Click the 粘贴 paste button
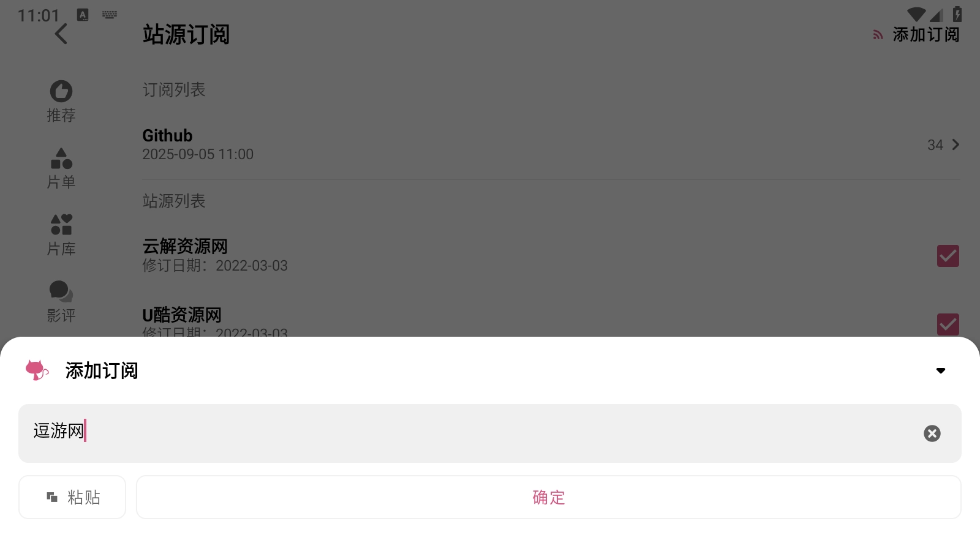Image resolution: width=980 pixels, height=551 pixels. tap(72, 497)
